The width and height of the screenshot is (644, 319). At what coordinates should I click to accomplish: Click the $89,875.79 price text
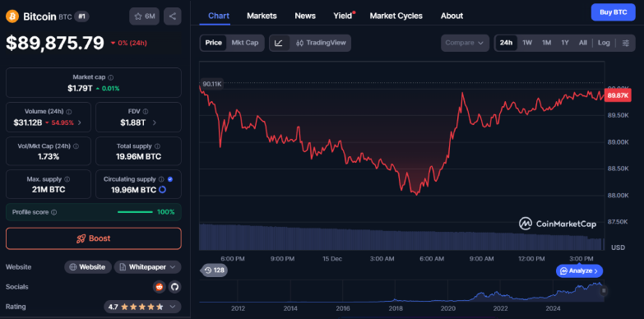(x=55, y=43)
